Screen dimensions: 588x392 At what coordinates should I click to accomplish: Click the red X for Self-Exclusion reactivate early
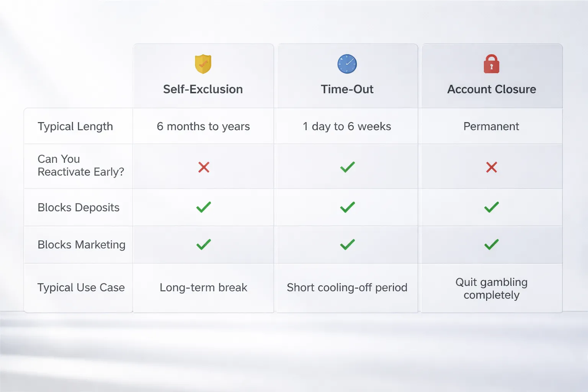204,167
